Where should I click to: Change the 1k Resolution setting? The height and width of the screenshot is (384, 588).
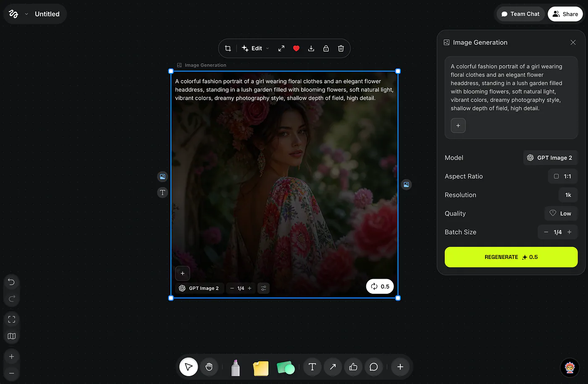(568, 195)
